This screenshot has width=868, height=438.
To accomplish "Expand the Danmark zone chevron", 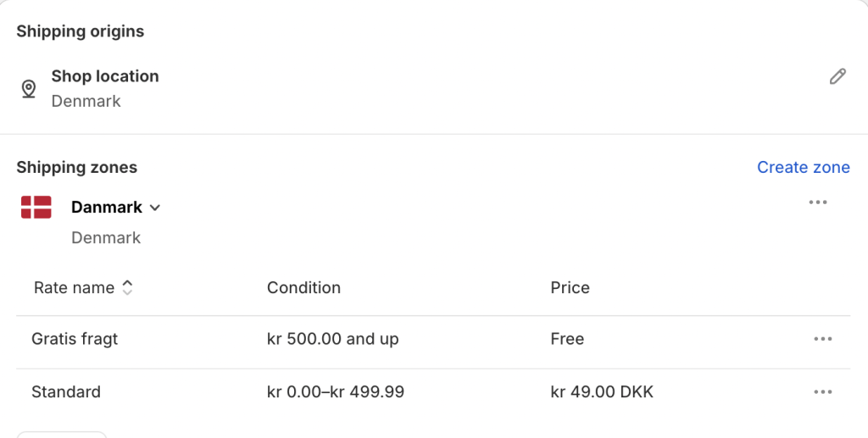I will click(x=155, y=208).
